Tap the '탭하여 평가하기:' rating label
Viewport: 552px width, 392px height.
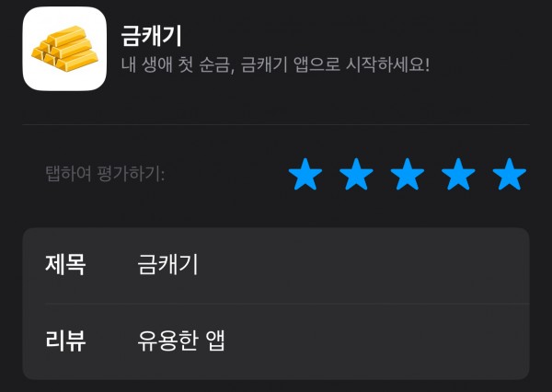(105, 174)
